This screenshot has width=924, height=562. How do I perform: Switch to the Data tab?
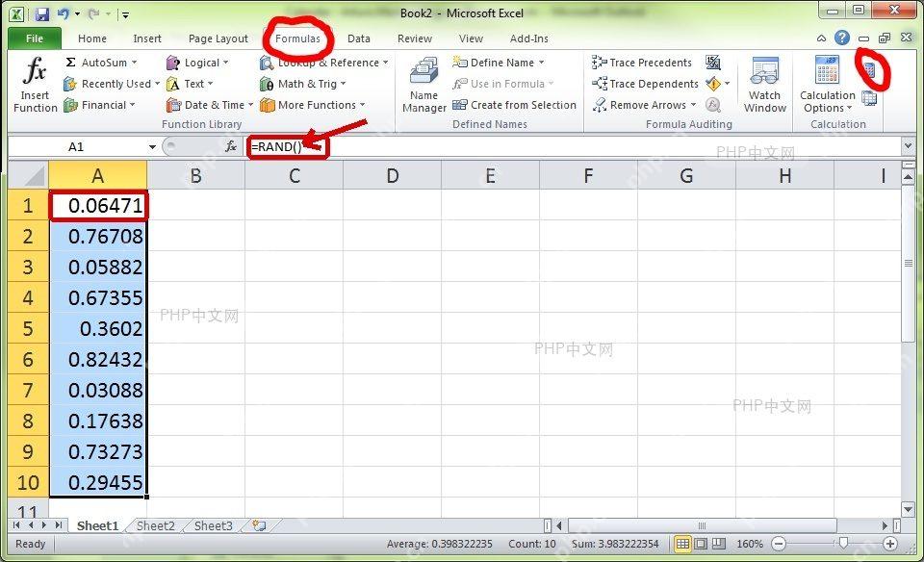[359, 38]
